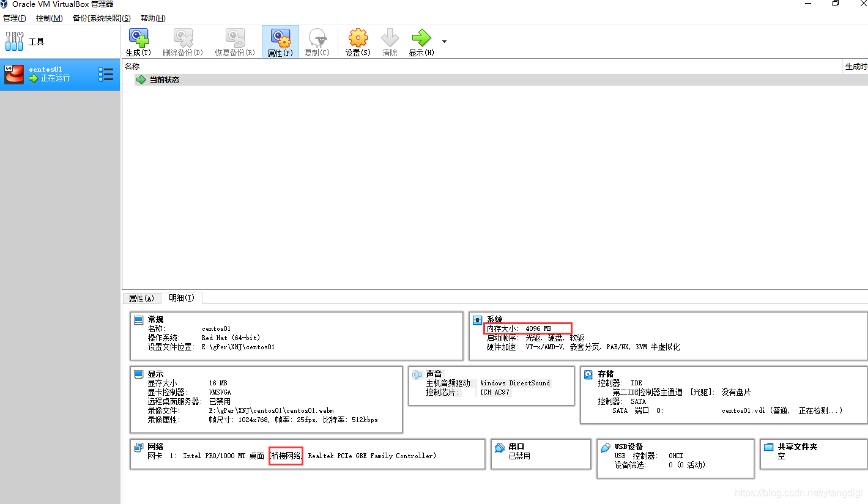The width and height of the screenshot is (868, 504).
Task: Click the 显示(H) green arrow icon
Action: (421, 38)
